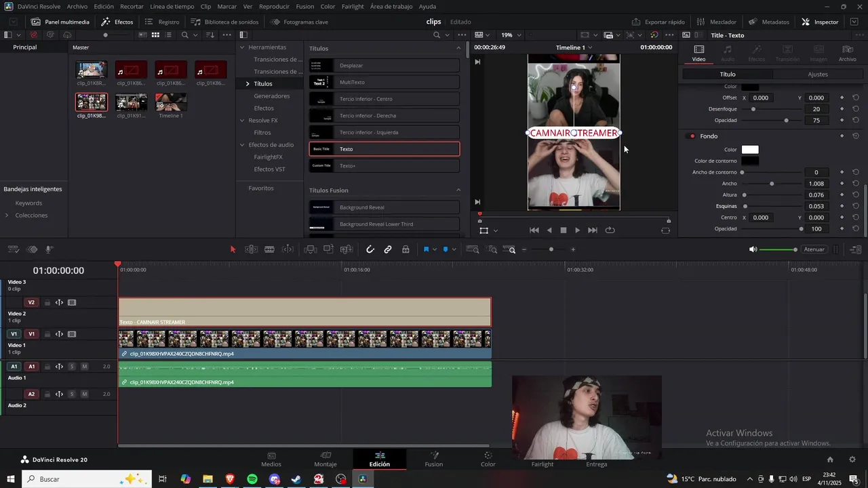Open the Registro panel
Image resolution: width=868 pixels, height=488 pixels.
(x=162, y=22)
